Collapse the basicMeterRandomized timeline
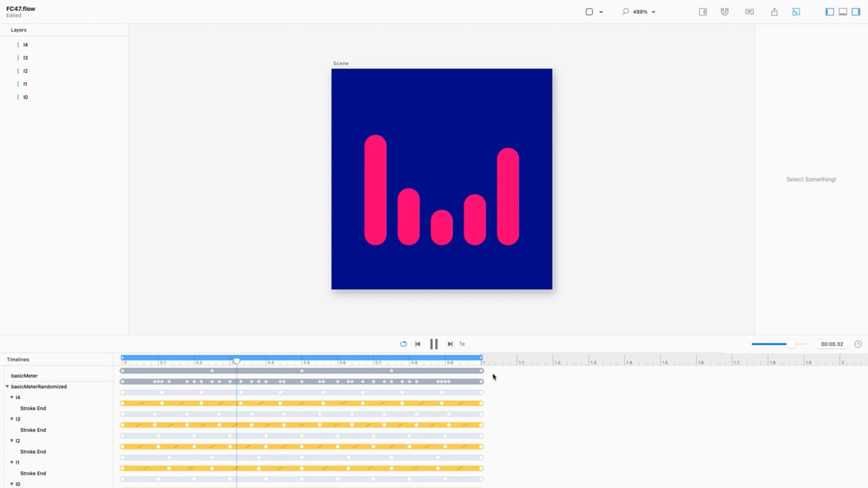This screenshot has width=868, height=488. pos(7,386)
